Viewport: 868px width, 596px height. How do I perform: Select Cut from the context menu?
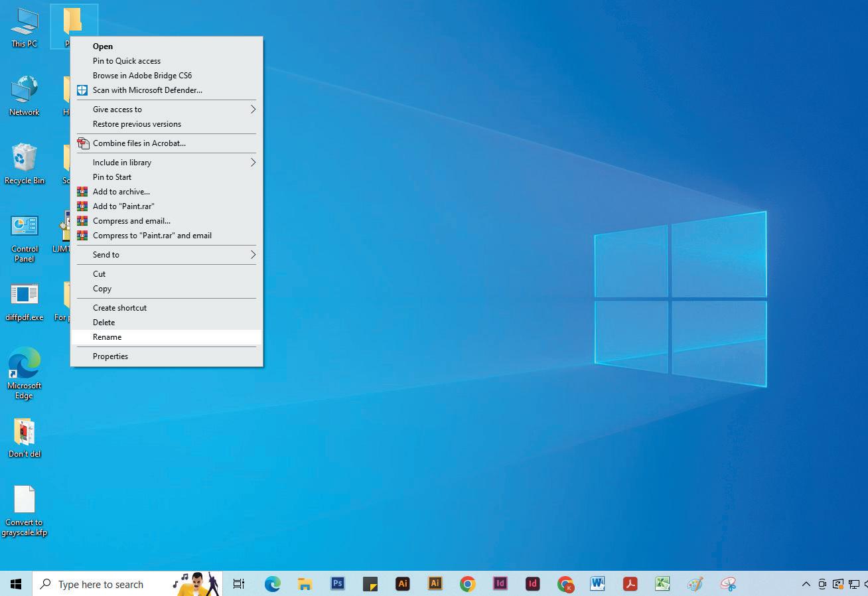click(x=167, y=274)
